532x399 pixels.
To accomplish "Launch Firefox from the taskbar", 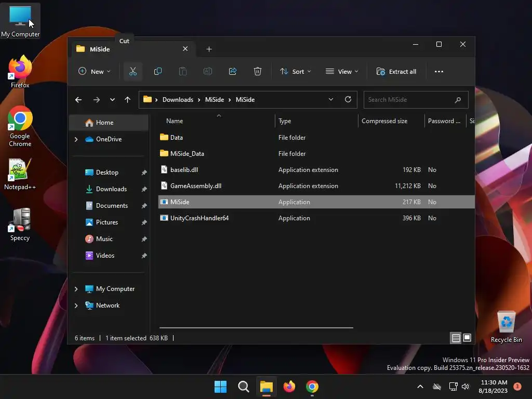I will [289, 387].
